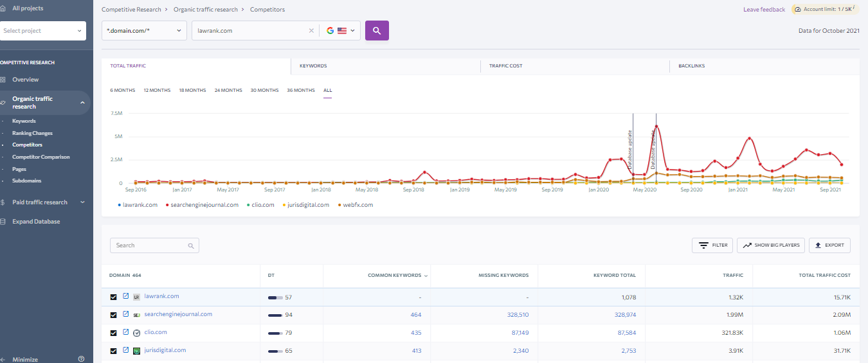Open Competitor Comparison in the sidebar
This screenshot has height=363, width=868.
coord(41,157)
